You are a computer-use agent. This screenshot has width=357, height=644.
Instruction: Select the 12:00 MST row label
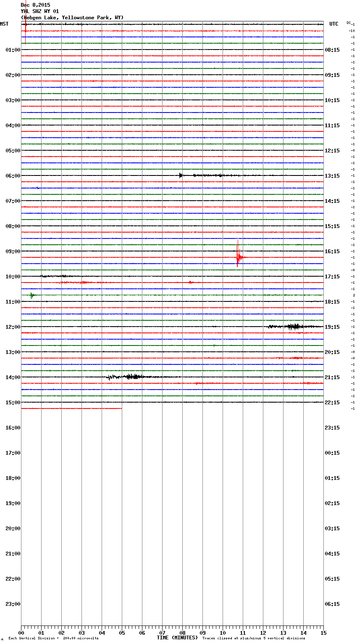click(13, 327)
